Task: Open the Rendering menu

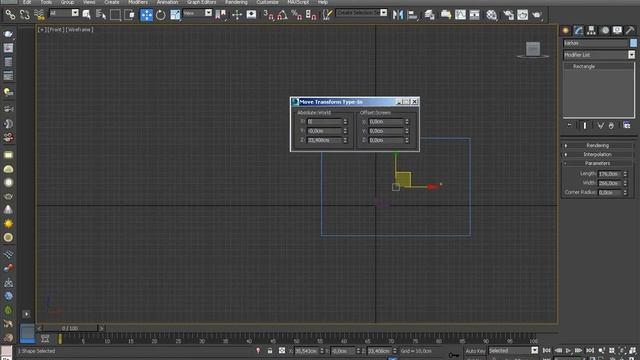Action: point(236,2)
